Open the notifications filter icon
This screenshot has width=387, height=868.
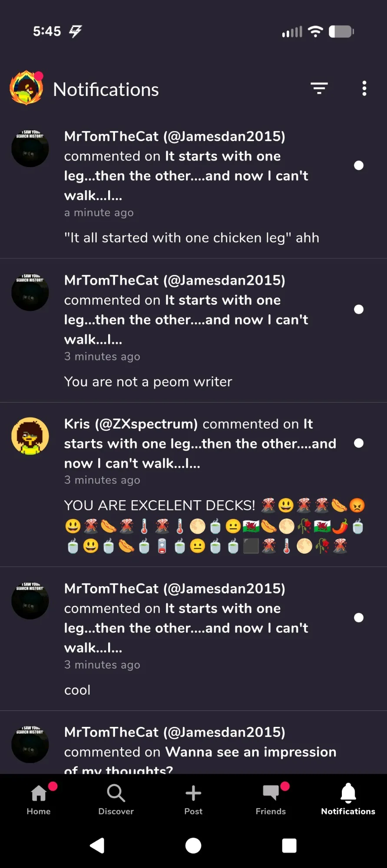point(319,89)
